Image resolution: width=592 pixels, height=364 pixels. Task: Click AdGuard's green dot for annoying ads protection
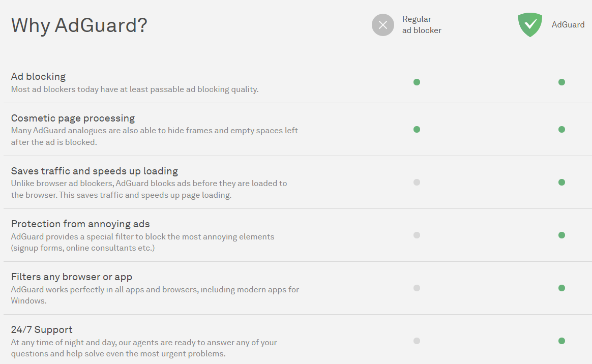click(x=562, y=235)
